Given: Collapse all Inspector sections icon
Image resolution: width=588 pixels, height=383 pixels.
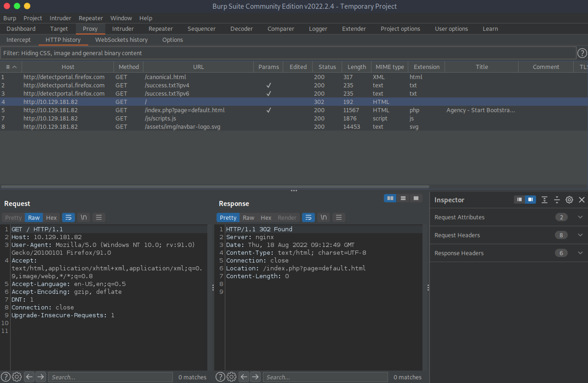Looking at the screenshot, I should click(557, 200).
